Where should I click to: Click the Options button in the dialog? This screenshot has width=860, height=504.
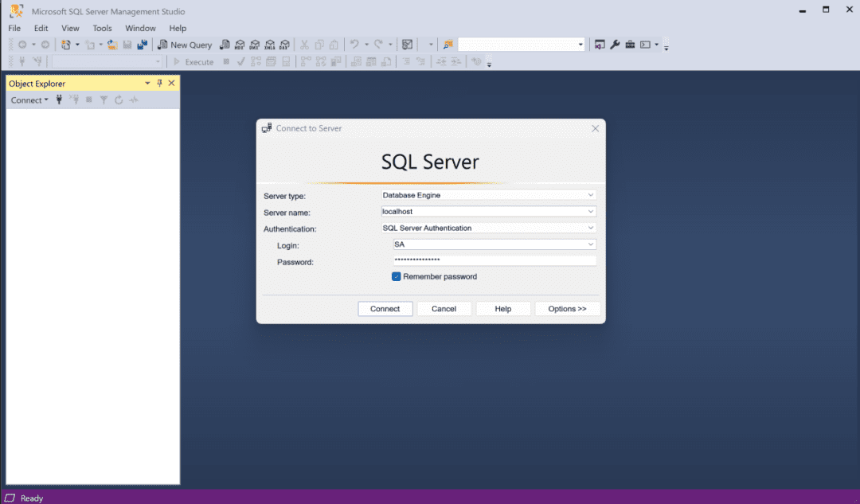pyautogui.click(x=567, y=308)
